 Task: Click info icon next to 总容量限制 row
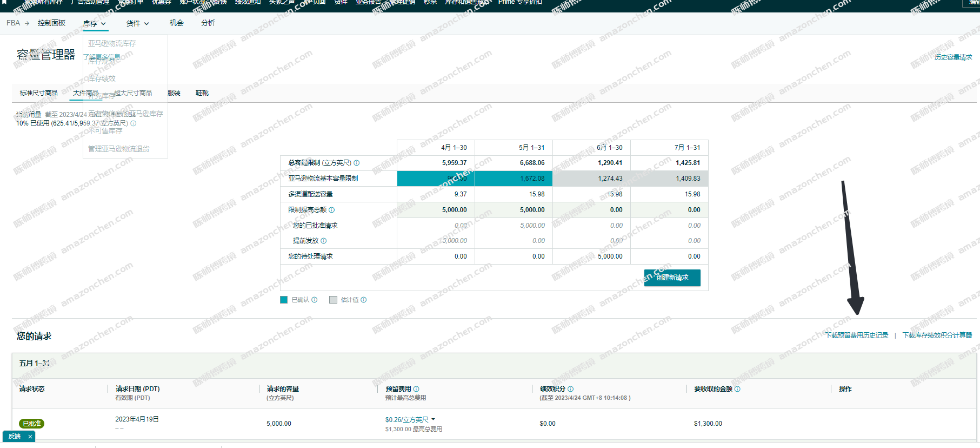point(357,163)
